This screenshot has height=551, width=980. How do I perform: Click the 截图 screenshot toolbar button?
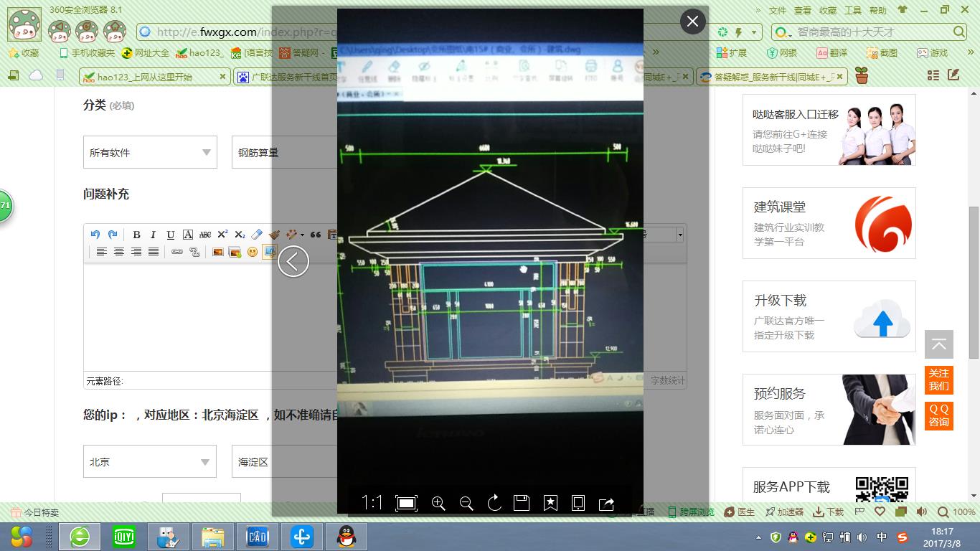(882, 53)
